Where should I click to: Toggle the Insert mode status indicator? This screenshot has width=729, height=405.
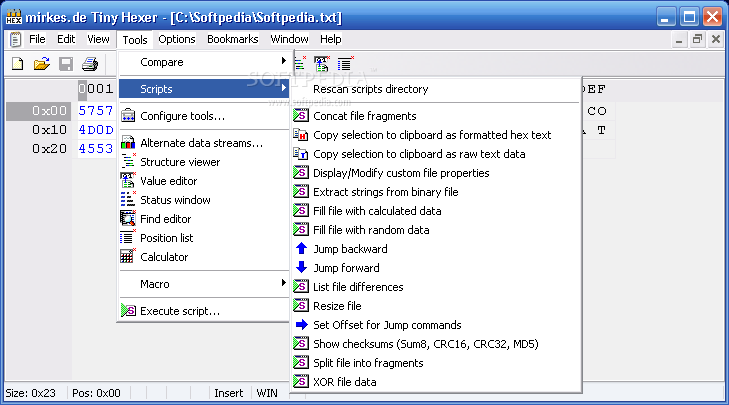point(228,393)
